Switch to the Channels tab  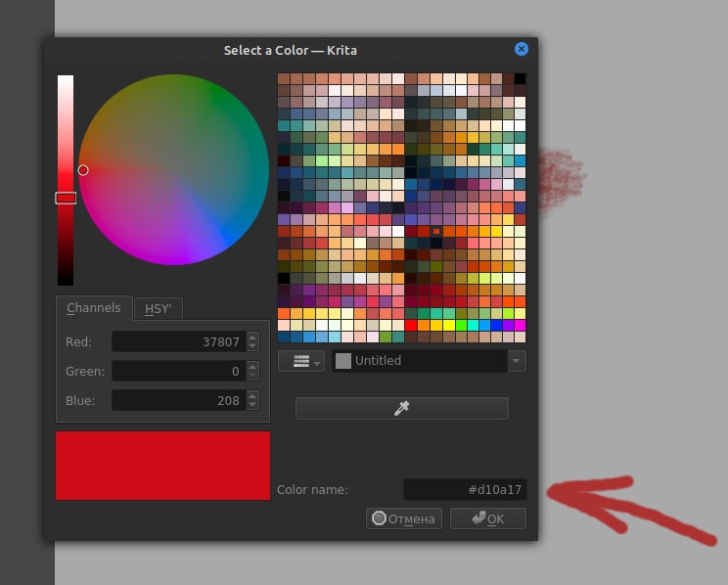click(94, 308)
